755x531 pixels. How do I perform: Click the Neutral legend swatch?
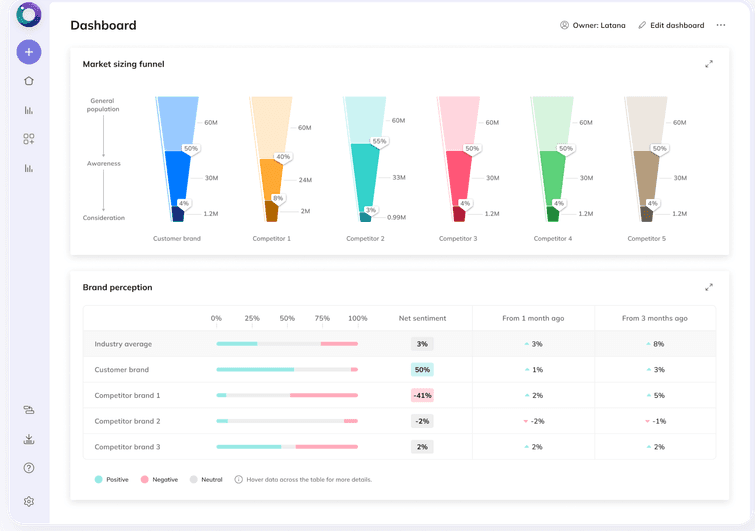point(194,479)
